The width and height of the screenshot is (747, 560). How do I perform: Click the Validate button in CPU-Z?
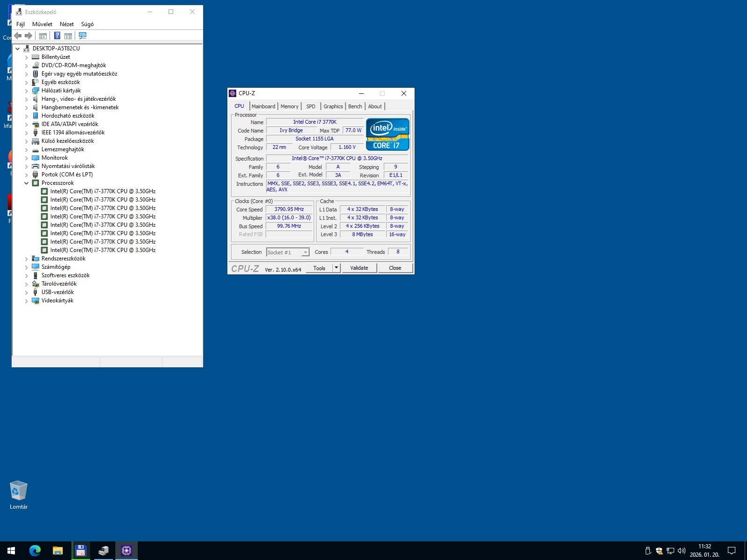click(x=359, y=268)
